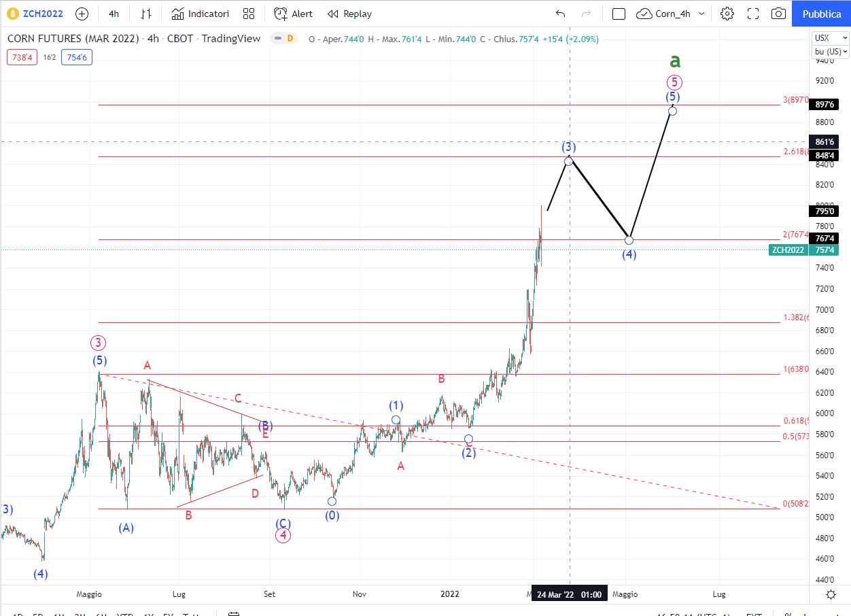Screen dimensions: 851x616
Task: Open indicator templates grid icon
Action: point(249,14)
